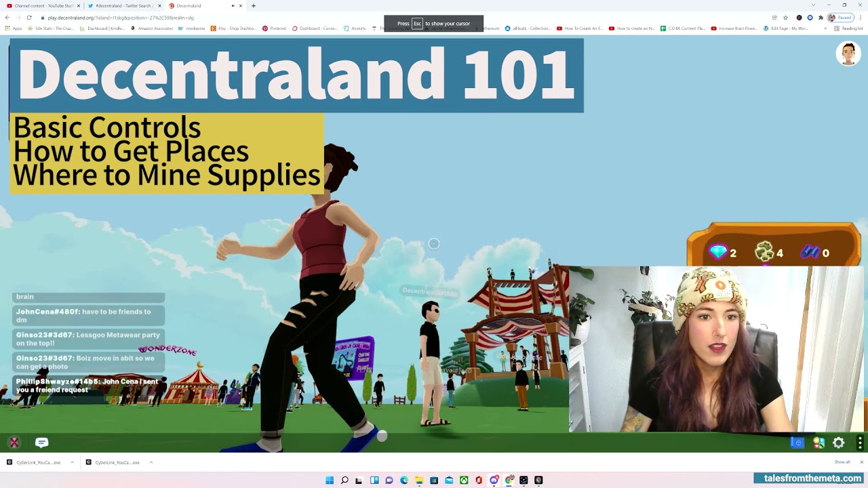Bookmark this page with star icon
868x488 pixels.
[x=785, y=18]
